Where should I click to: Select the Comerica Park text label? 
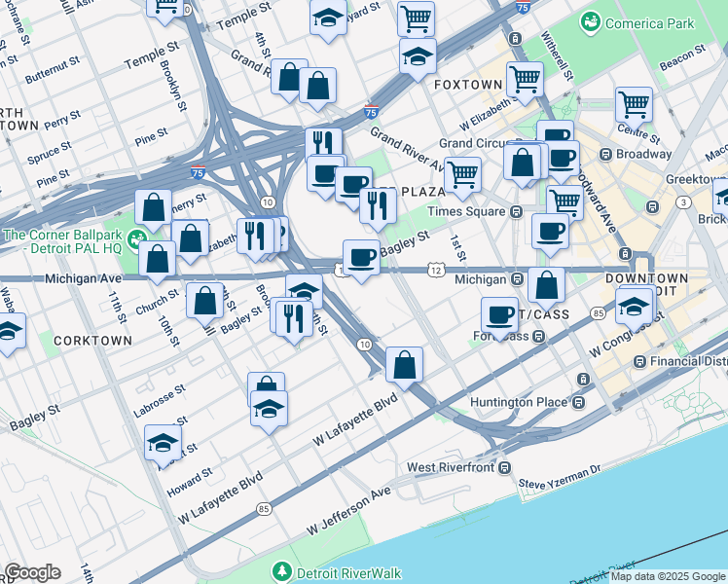click(x=649, y=23)
